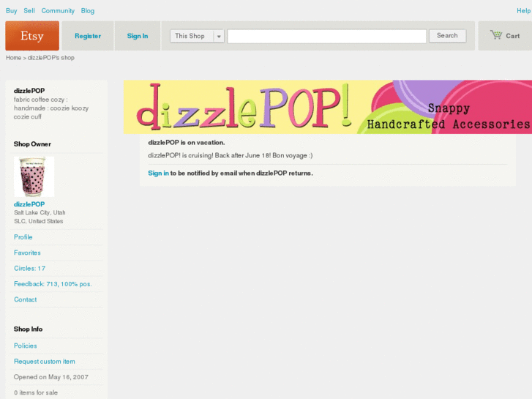Image resolution: width=532 pixels, height=399 pixels.
Task: Open the dizzlePOP shop banner
Action: pyautogui.click(x=328, y=107)
